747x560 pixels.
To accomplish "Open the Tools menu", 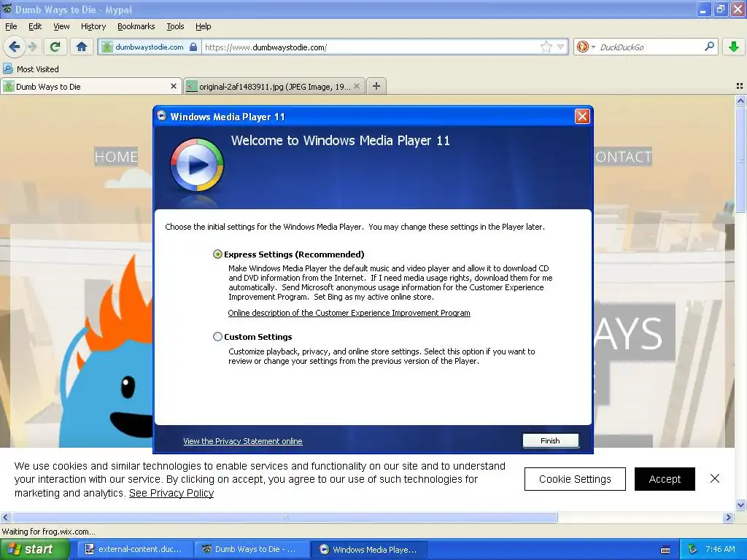I will point(175,26).
